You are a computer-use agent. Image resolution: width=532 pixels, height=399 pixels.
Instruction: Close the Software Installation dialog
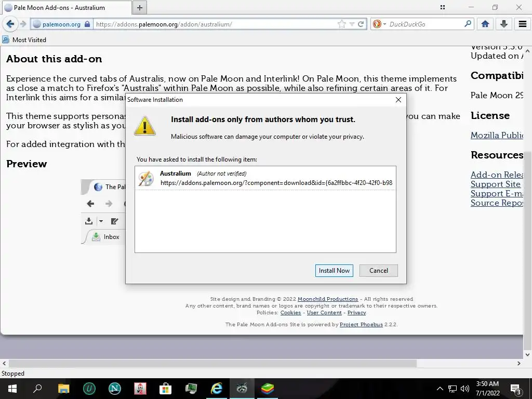398,100
